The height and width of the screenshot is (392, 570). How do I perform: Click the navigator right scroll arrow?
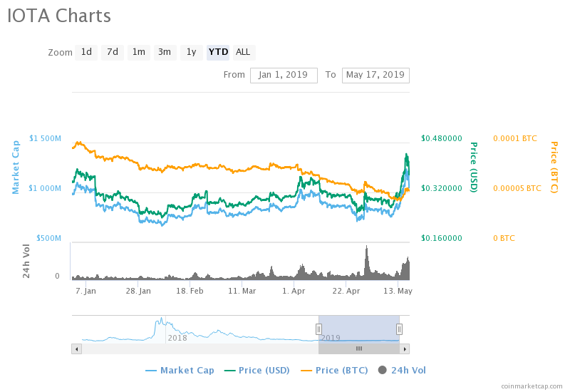point(405,349)
